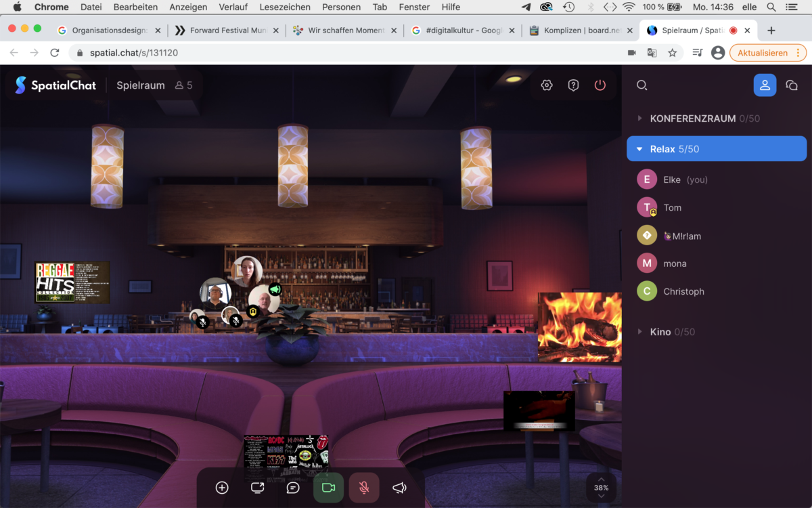Viewport: 812px width, 508px height.
Task: Select participant Christoph in the list
Action: [x=683, y=291]
